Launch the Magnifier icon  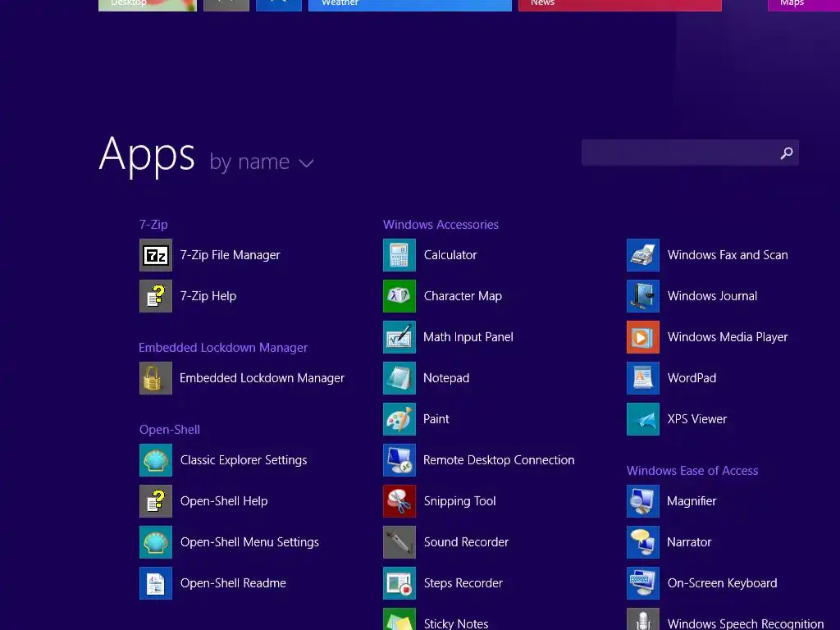pos(643,501)
